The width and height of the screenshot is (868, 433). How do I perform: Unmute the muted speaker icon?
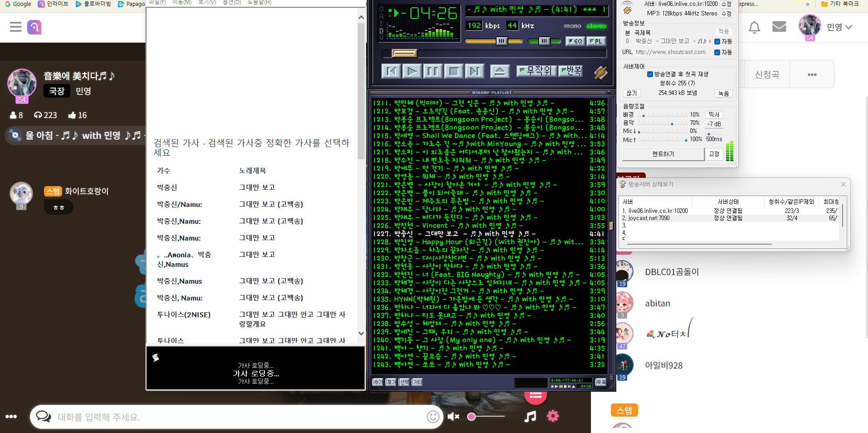[453, 416]
